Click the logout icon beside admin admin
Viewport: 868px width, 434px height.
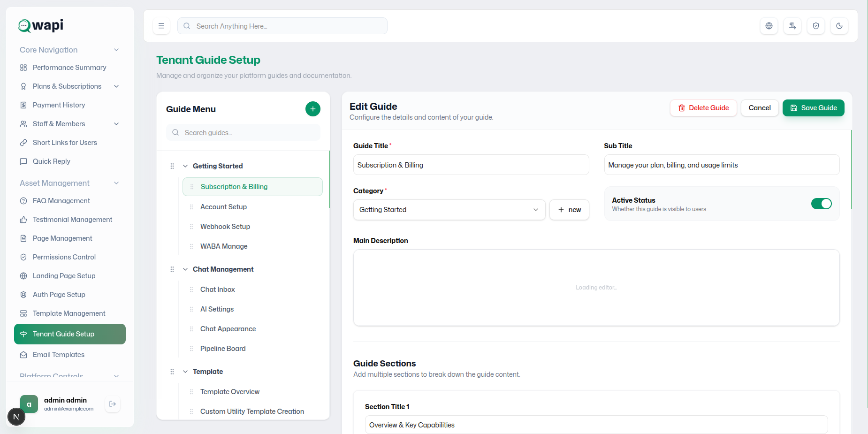coord(113,404)
